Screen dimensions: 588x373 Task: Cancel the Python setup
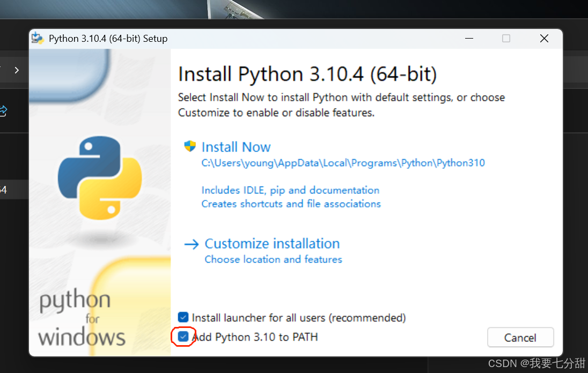[520, 338]
